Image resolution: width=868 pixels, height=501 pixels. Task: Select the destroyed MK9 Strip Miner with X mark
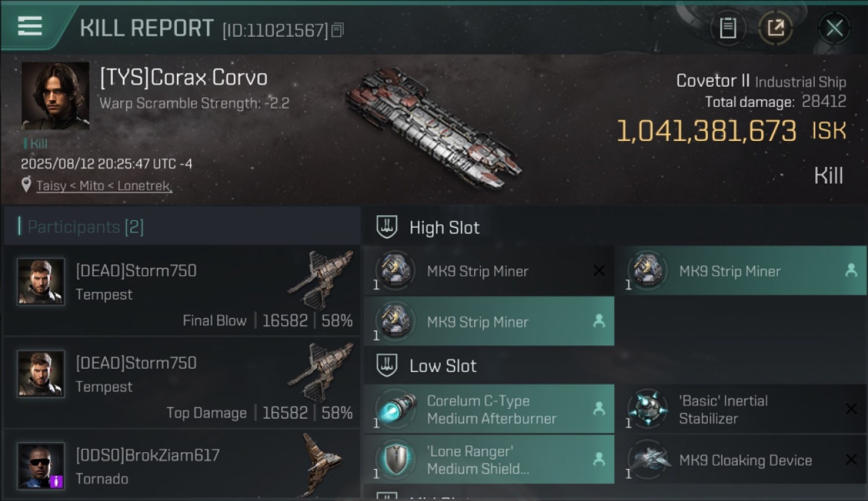coord(489,271)
